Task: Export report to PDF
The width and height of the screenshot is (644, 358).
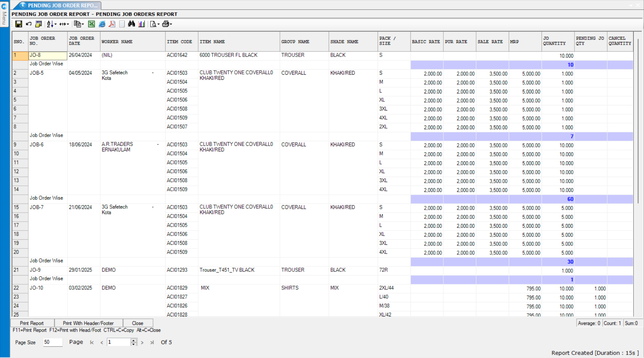Action: point(112,24)
